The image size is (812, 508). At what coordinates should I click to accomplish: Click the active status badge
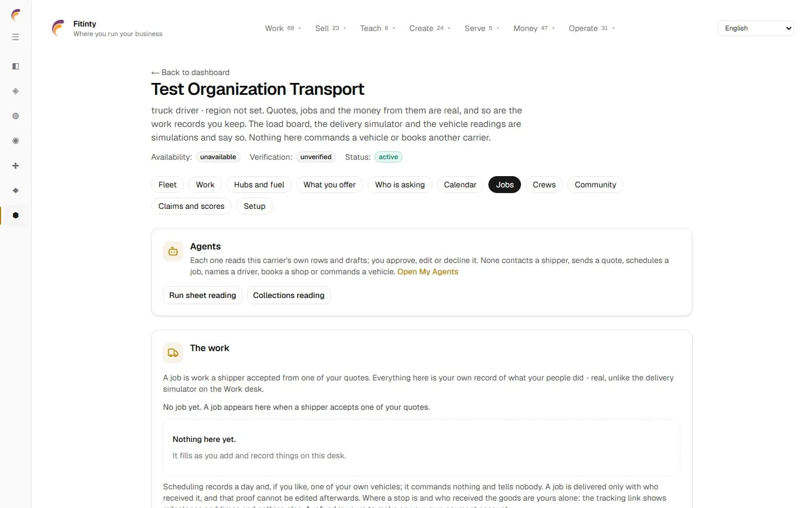[388, 157]
